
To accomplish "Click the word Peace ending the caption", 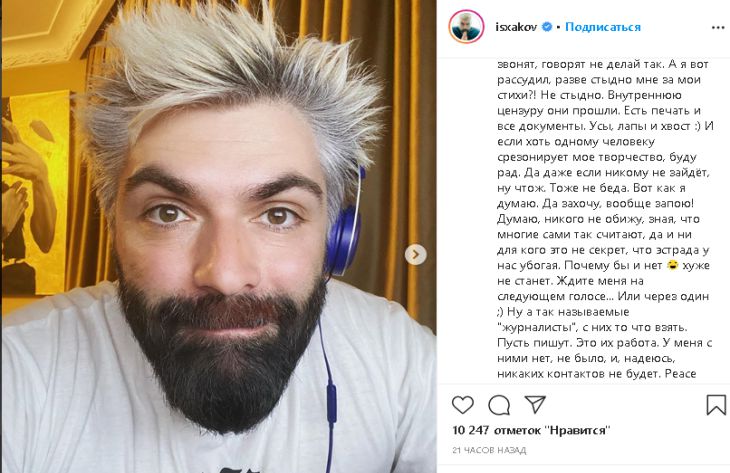I will pos(681,373).
